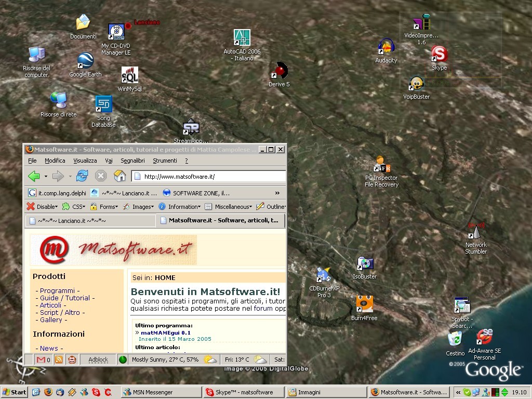Launch WinMySql from the desktop
This screenshot has height=399, width=532.
point(129,79)
